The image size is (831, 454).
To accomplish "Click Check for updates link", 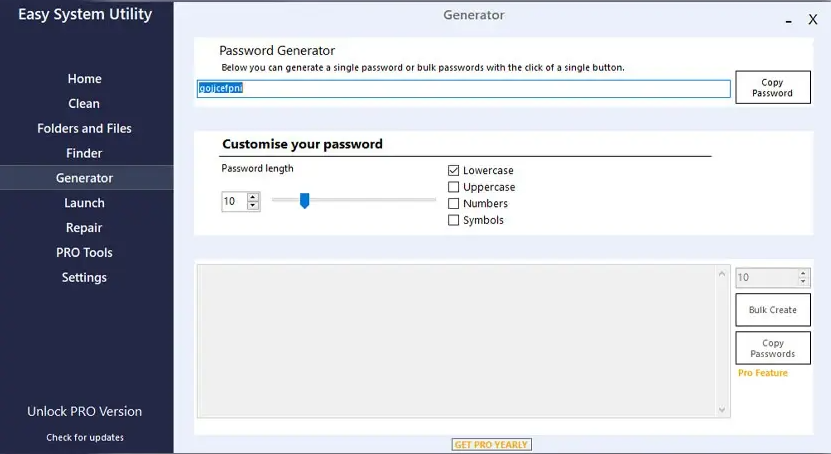I will pos(85,438).
